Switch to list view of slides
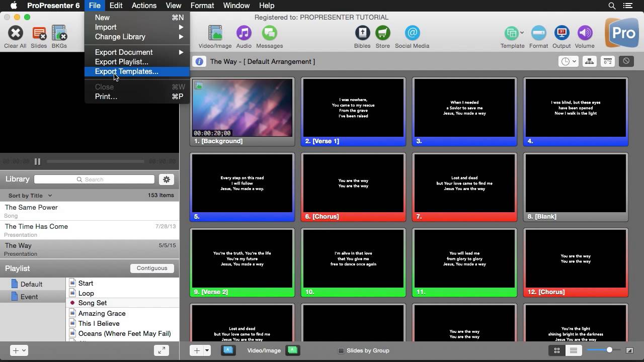The width and height of the screenshot is (644, 362). pyautogui.click(x=573, y=350)
